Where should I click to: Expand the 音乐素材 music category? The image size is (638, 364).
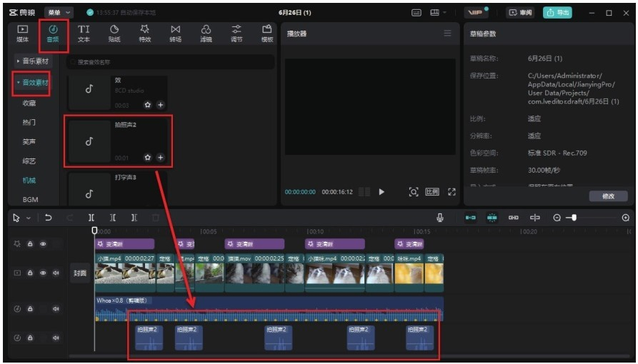(x=33, y=61)
